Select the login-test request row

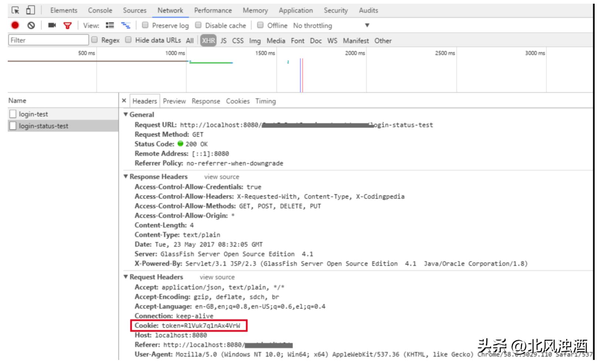[x=33, y=114]
